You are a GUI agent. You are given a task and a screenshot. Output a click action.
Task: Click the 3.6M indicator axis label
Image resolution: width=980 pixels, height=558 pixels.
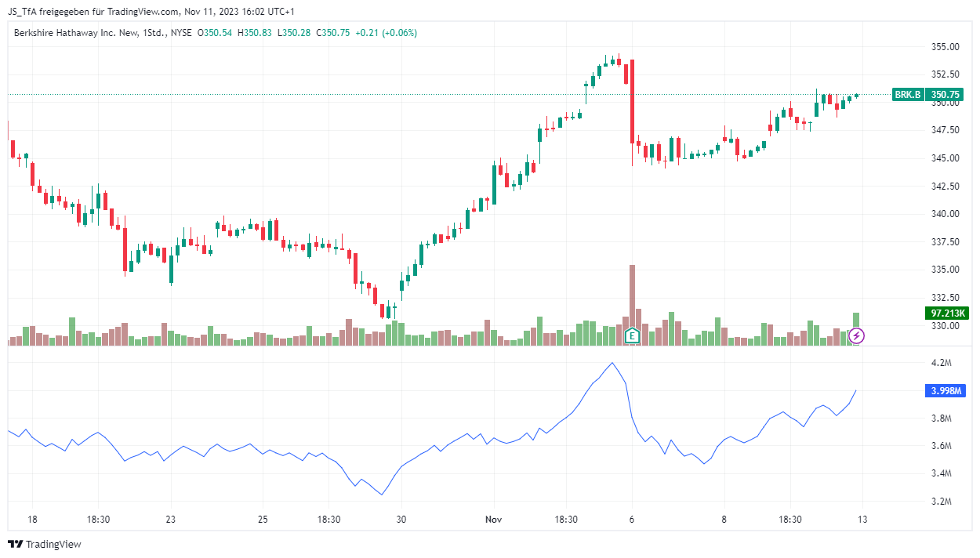pos(941,446)
